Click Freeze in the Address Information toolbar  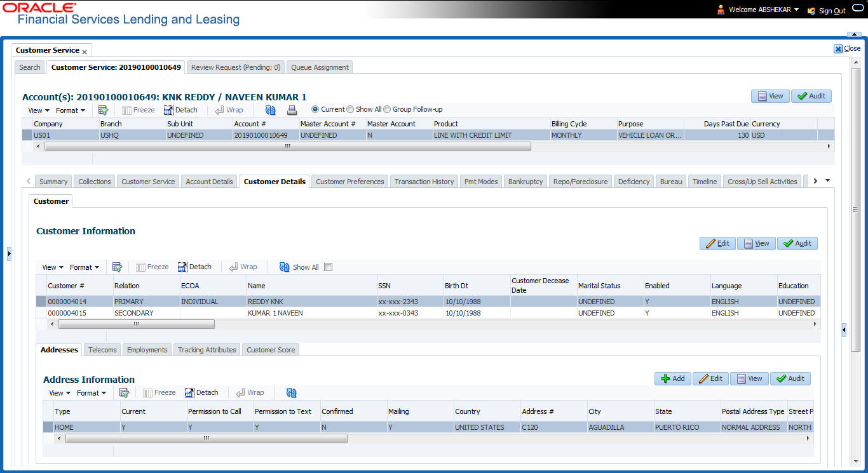pyautogui.click(x=159, y=393)
